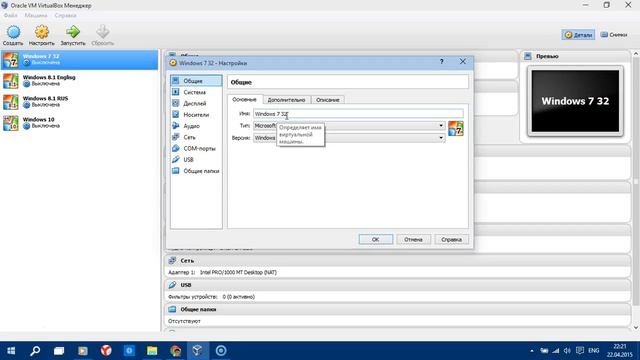Click Отмена cancel button
This screenshot has width=640, height=360.
click(x=413, y=240)
